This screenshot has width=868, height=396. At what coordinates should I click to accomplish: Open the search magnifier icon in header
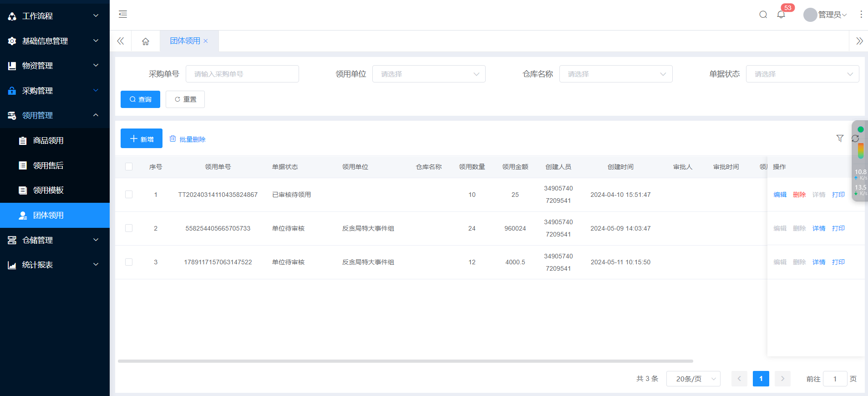tap(763, 15)
